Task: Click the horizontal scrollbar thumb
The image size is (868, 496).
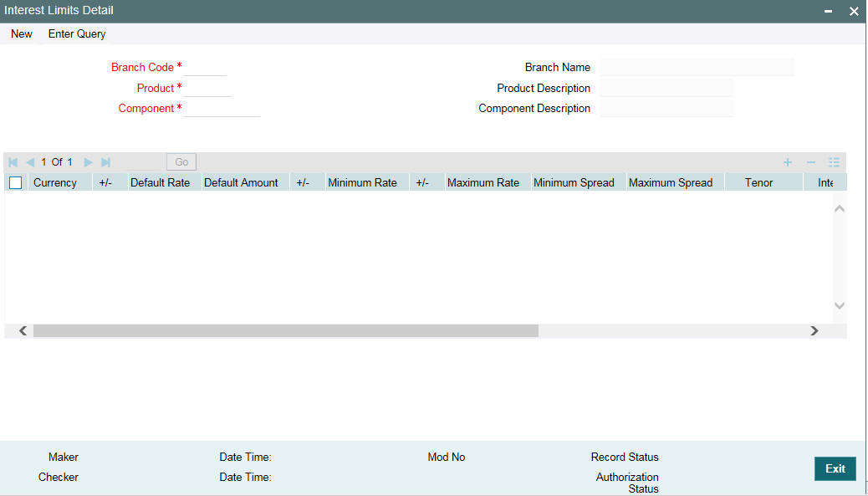Action: pos(286,331)
